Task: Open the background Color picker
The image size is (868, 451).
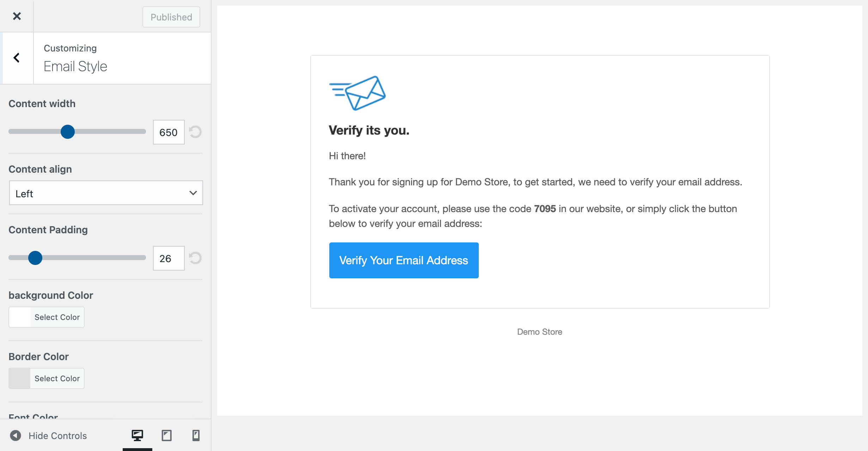Action: point(46,317)
